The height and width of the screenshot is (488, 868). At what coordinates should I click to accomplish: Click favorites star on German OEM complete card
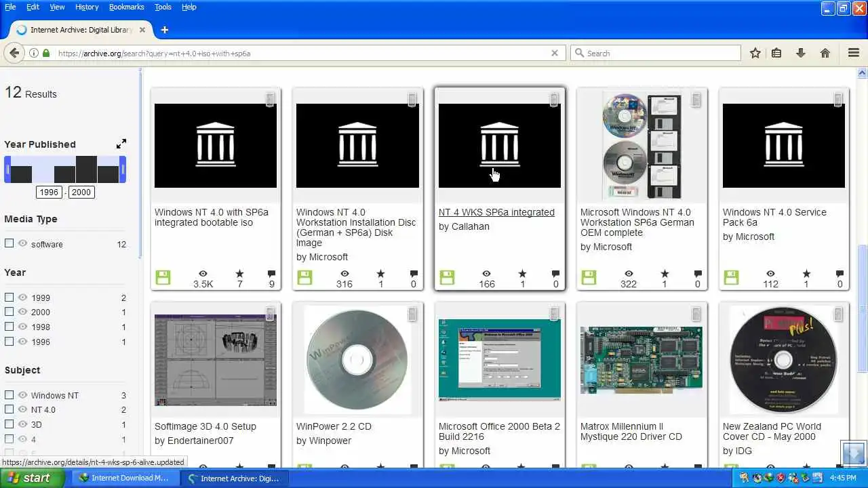point(665,274)
